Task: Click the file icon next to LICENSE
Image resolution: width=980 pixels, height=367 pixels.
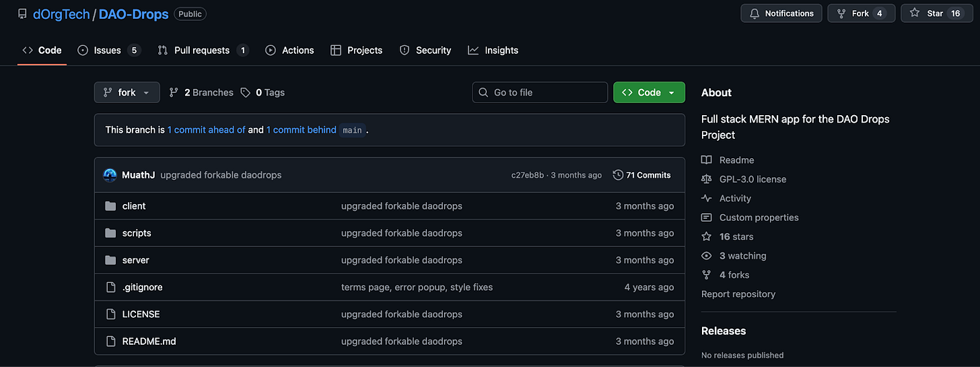Action: coord(111,314)
